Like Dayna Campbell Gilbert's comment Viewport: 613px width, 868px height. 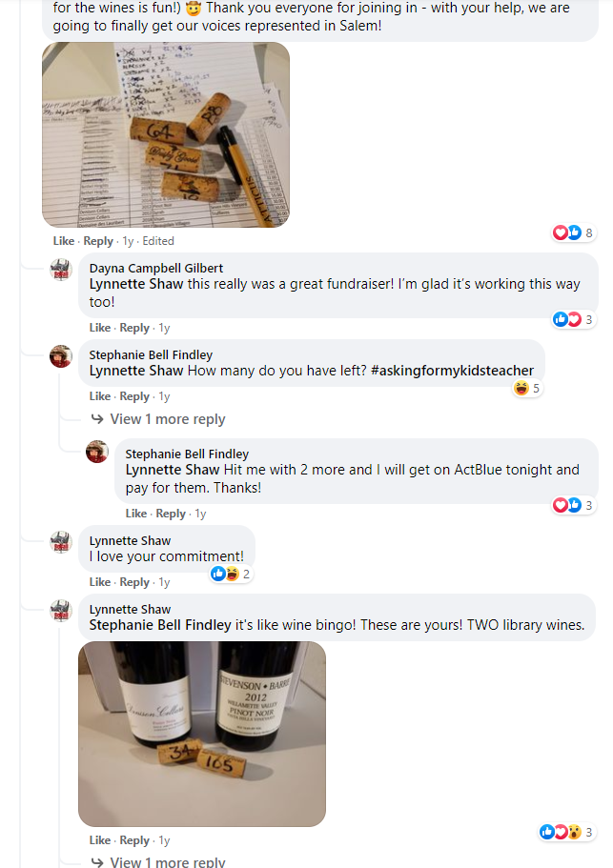pos(100,328)
